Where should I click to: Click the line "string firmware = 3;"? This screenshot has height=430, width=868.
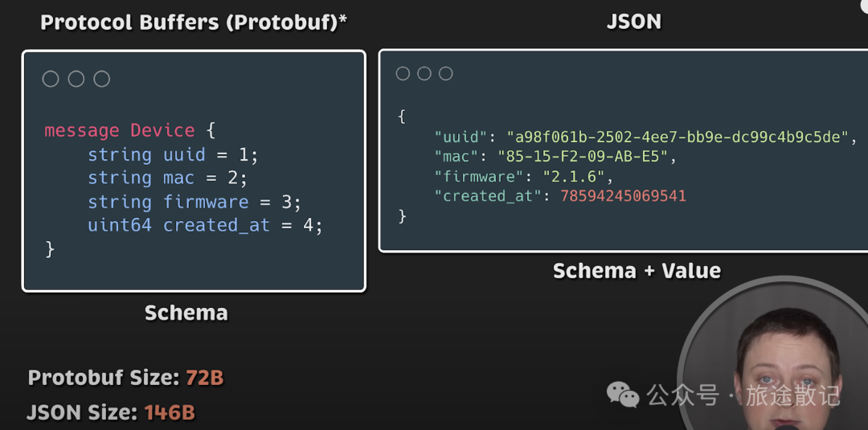[194, 202]
